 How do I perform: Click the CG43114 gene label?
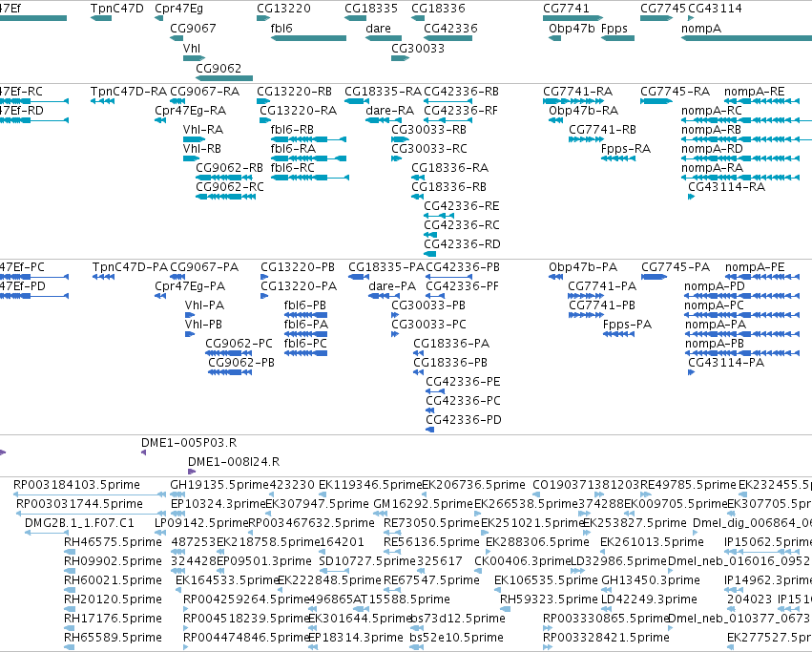(716, 9)
